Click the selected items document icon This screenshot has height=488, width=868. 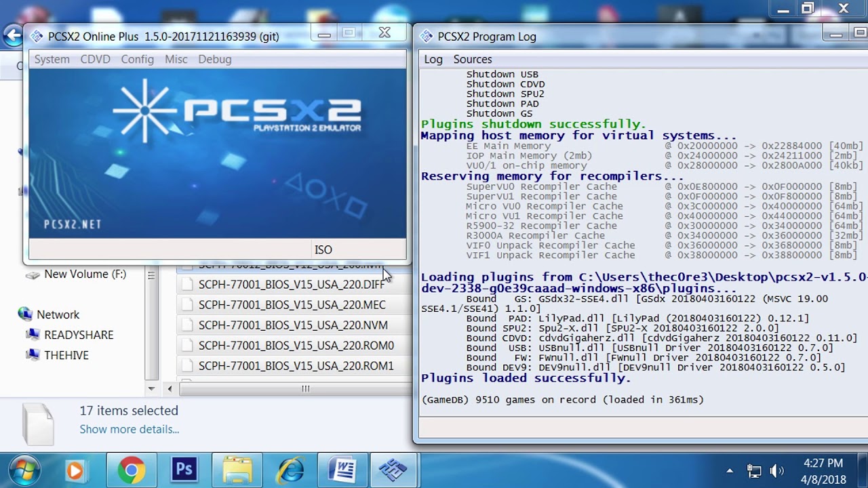pos(37,424)
